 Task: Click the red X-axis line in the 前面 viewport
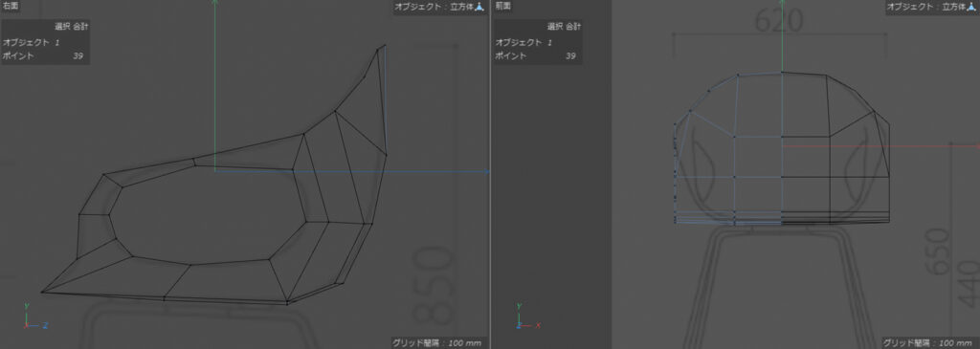pos(881,146)
